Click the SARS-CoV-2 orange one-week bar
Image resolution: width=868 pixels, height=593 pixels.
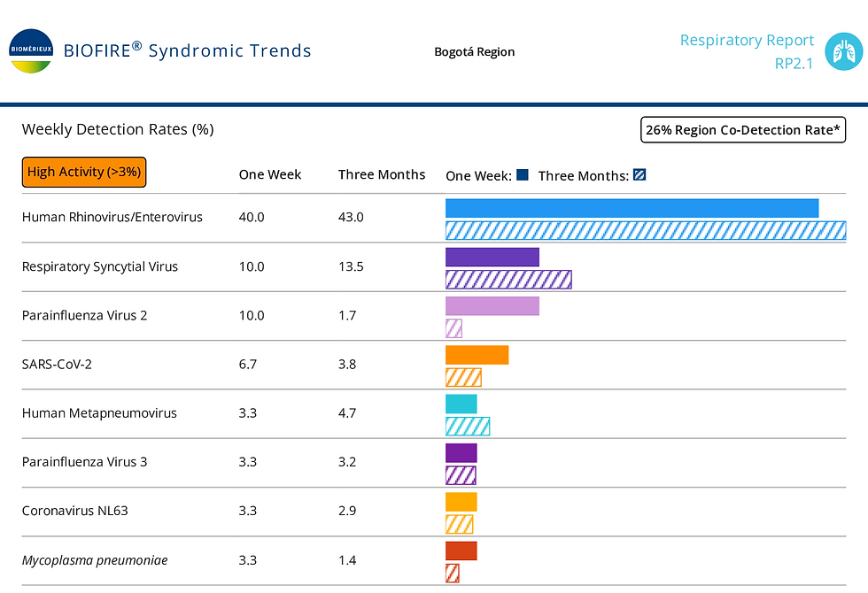pyautogui.click(x=477, y=355)
